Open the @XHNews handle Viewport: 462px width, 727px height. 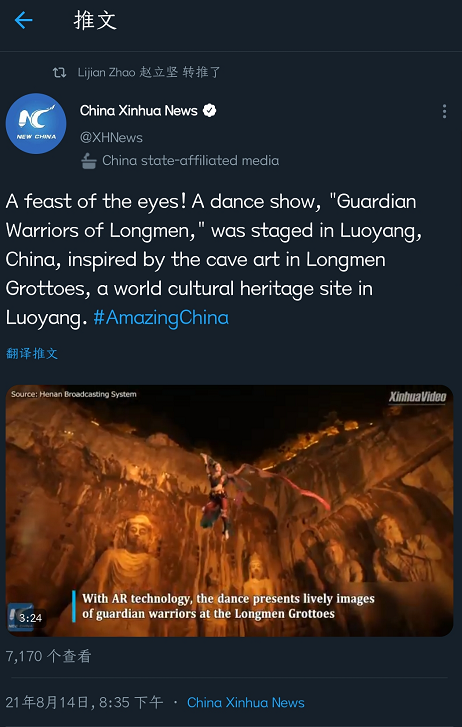[111, 137]
